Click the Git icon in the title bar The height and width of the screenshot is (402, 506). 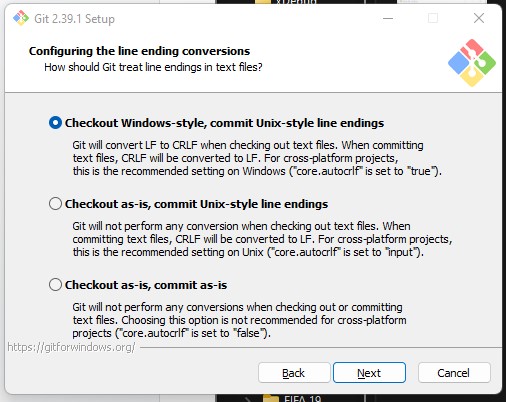coord(21,18)
